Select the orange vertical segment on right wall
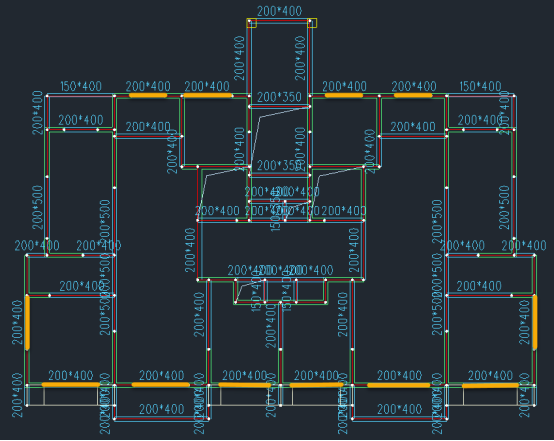554x441 pixels. coord(535,322)
